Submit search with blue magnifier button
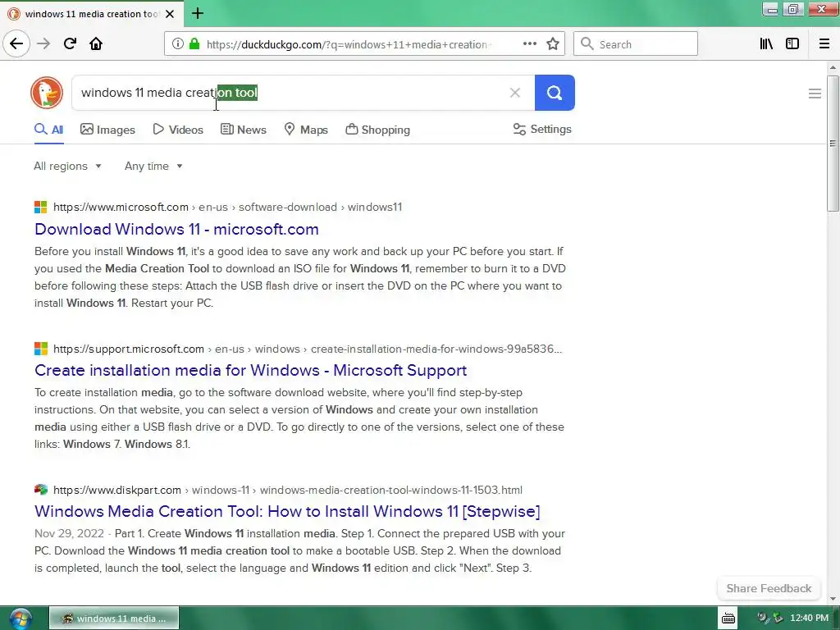The image size is (840, 630). click(555, 93)
